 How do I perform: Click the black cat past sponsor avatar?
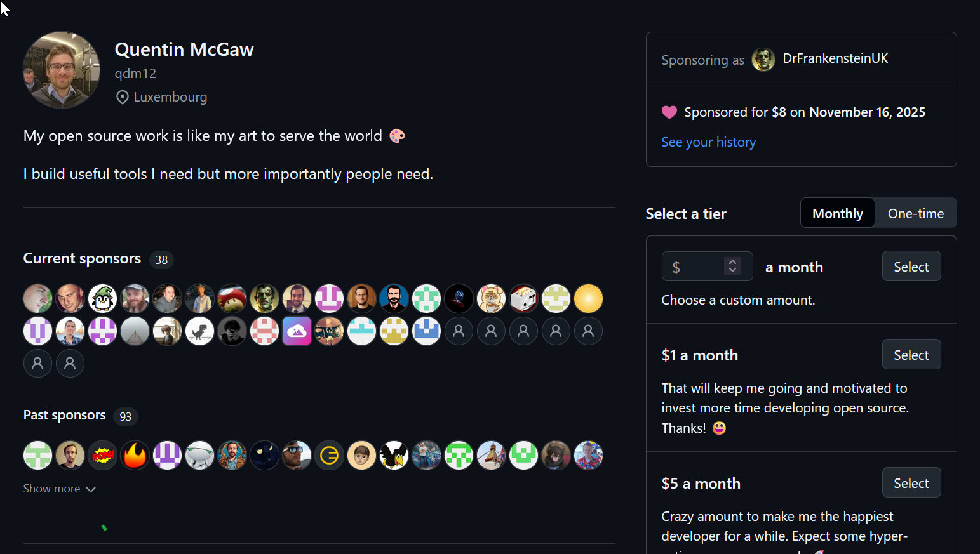pyautogui.click(x=264, y=455)
